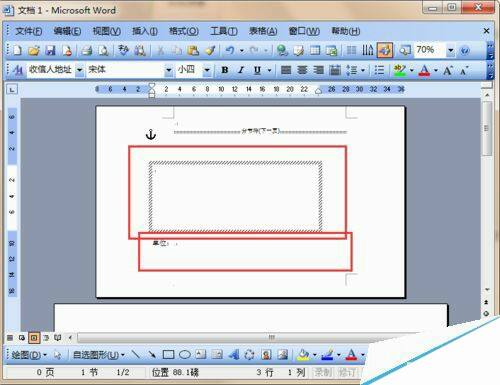The height and width of the screenshot is (385, 500).
Task: Open the zoom dropdown showing 70%
Action: pyautogui.click(x=450, y=50)
